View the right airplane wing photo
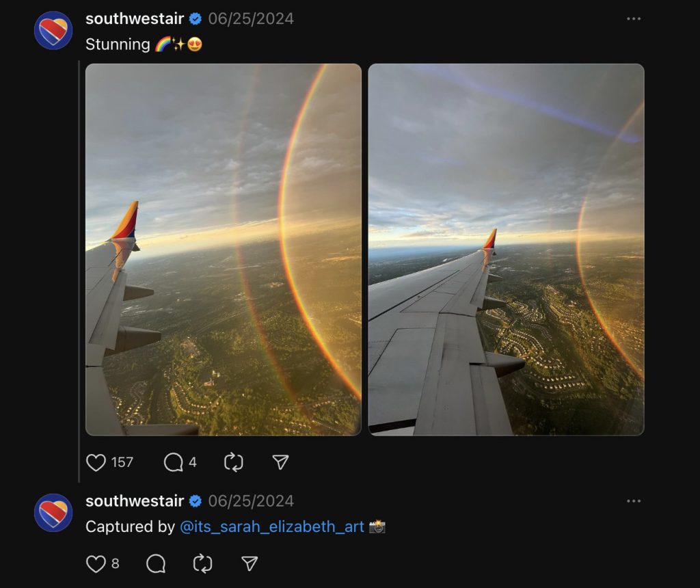This screenshot has height=588, width=700. point(506,250)
